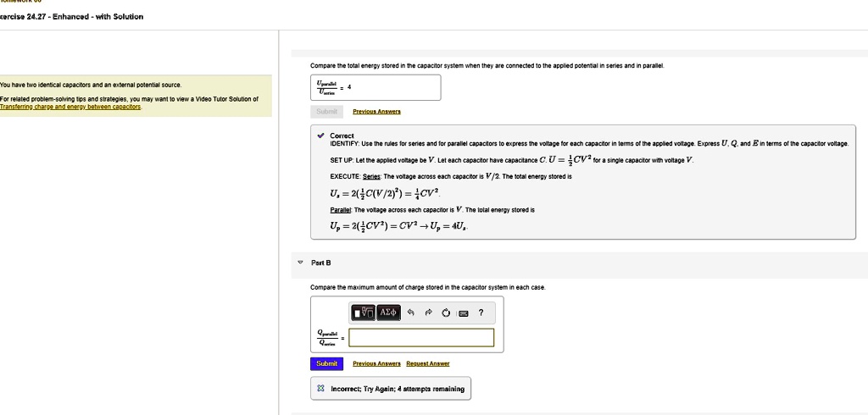Click the Incorrect X icon in the feedback box

[x=320, y=389]
